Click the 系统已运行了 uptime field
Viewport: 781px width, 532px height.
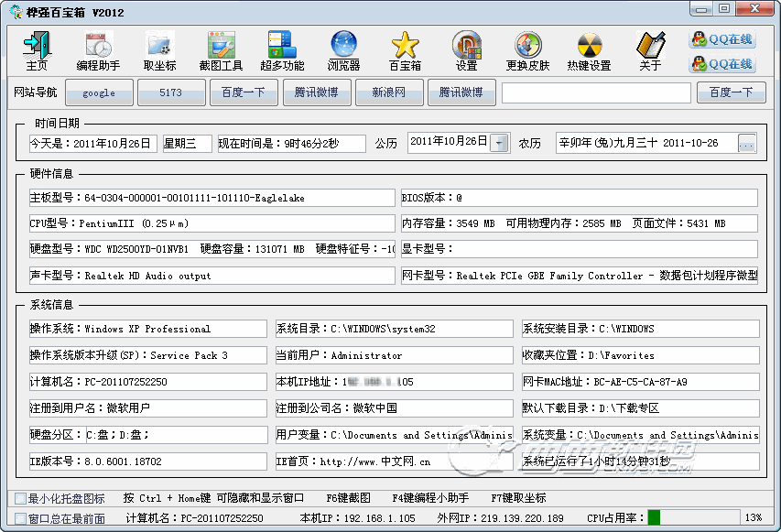point(640,461)
